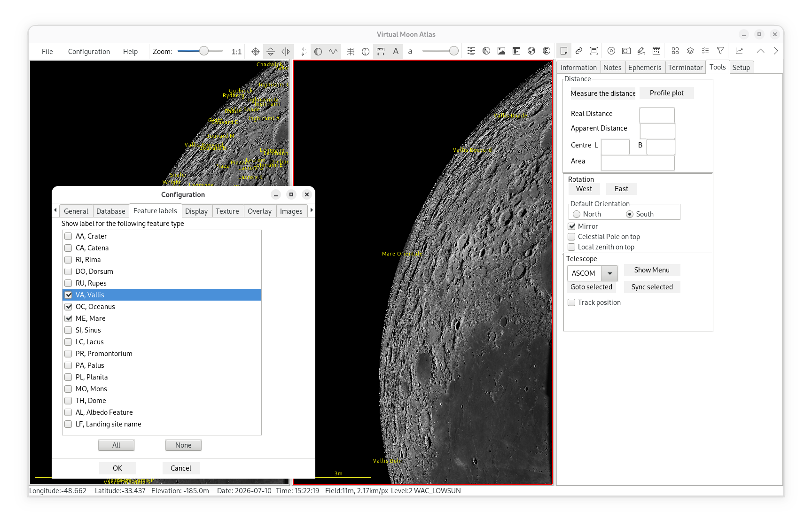This screenshot has width=812, height=527.
Task: Click the chain link toolbar icon
Action: pyautogui.click(x=579, y=51)
